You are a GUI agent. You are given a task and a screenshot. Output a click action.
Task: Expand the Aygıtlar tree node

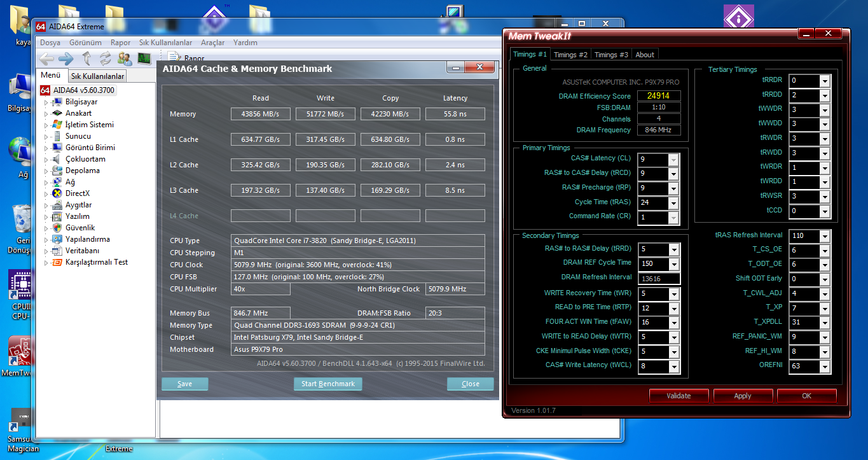tap(46, 205)
